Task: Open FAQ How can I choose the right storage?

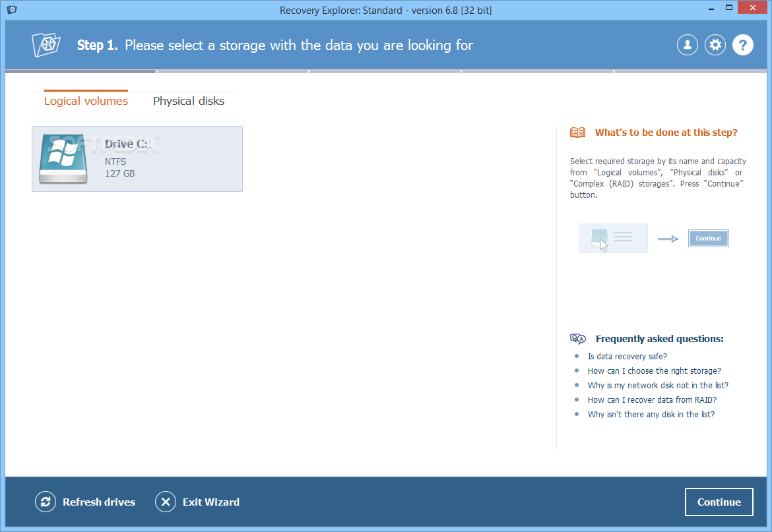Action: (x=655, y=370)
